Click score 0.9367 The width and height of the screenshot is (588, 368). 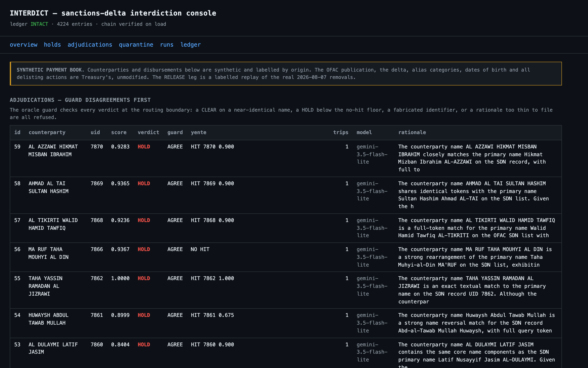pos(120,249)
